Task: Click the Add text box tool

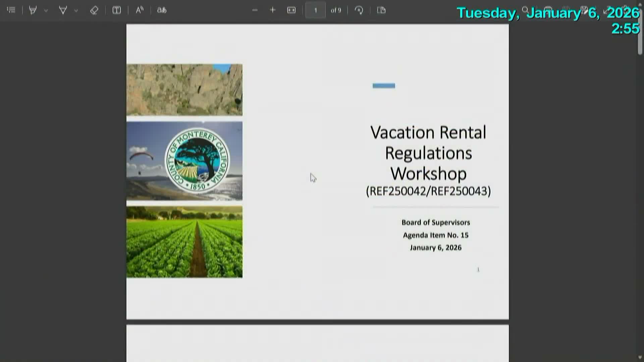Action: point(116,10)
